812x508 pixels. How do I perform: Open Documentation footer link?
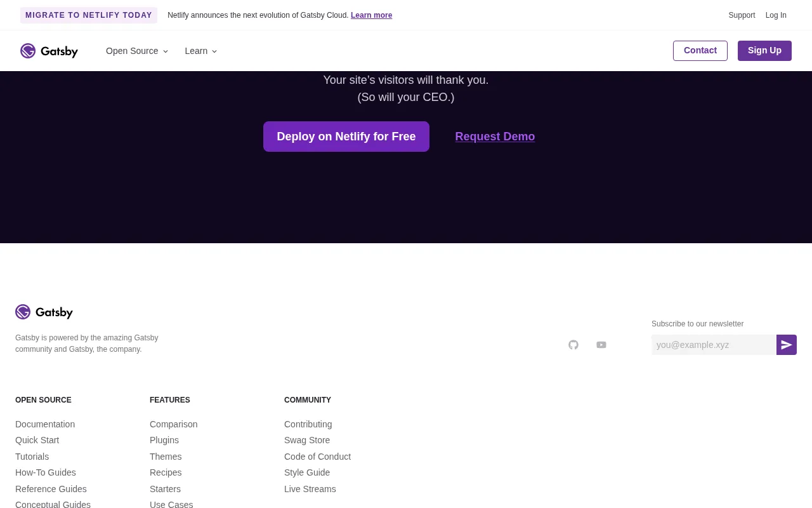[x=45, y=424]
